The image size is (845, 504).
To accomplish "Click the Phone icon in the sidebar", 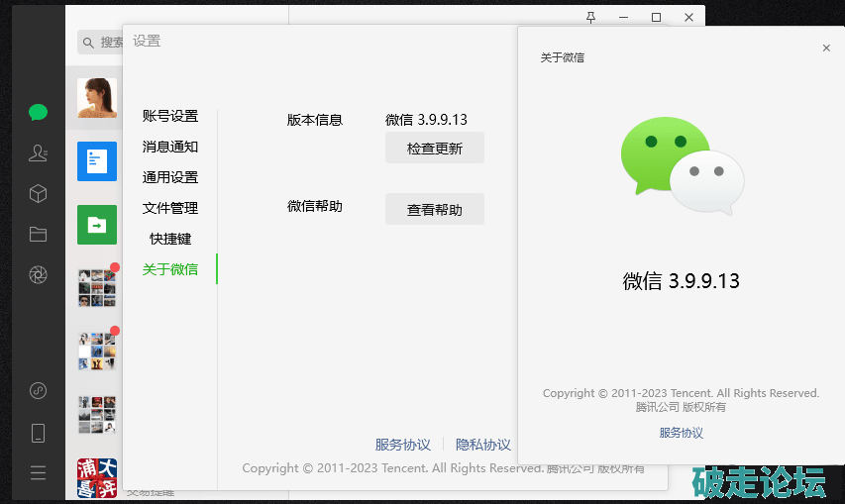I will 38,432.
